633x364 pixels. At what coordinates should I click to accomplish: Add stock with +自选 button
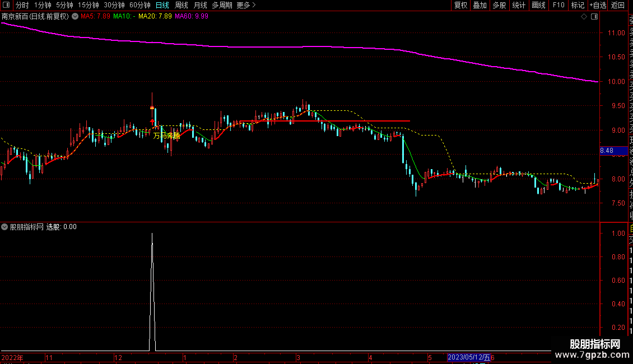[x=598, y=5]
